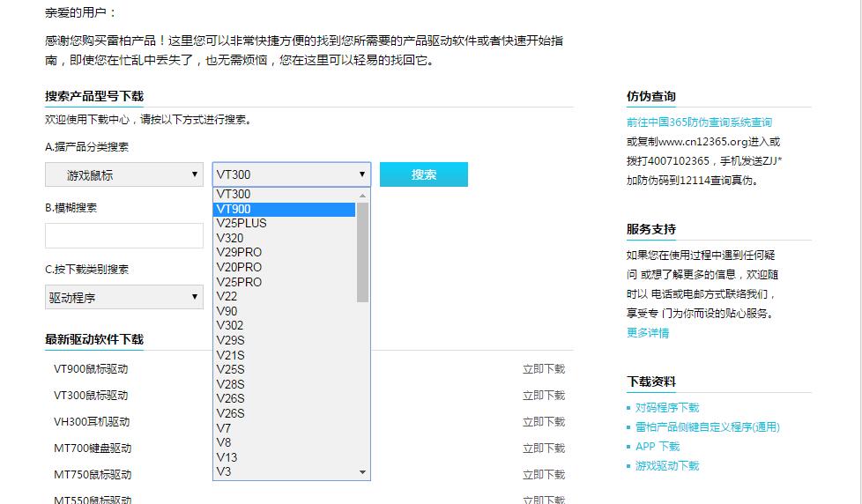Pick V320 from the model options
The width and height of the screenshot is (862, 504).
pyautogui.click(x=285, y=238)
